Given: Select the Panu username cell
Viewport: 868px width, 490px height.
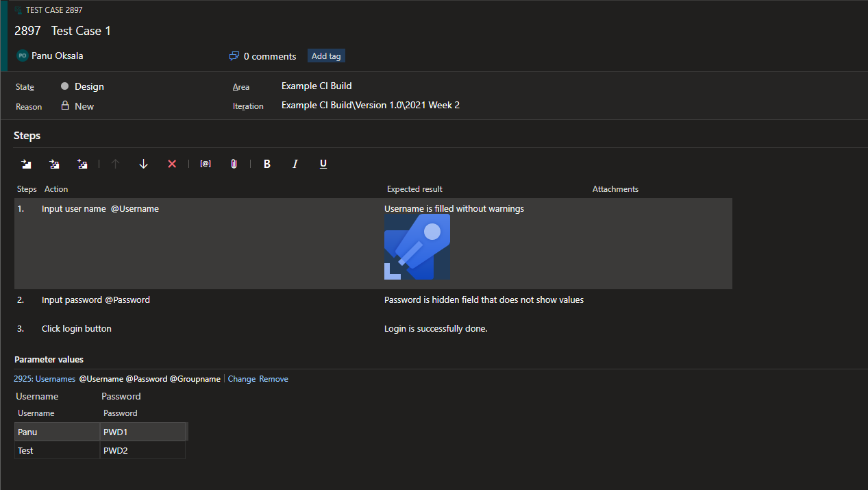Looking at the screenshot, I should pos(57,432).
